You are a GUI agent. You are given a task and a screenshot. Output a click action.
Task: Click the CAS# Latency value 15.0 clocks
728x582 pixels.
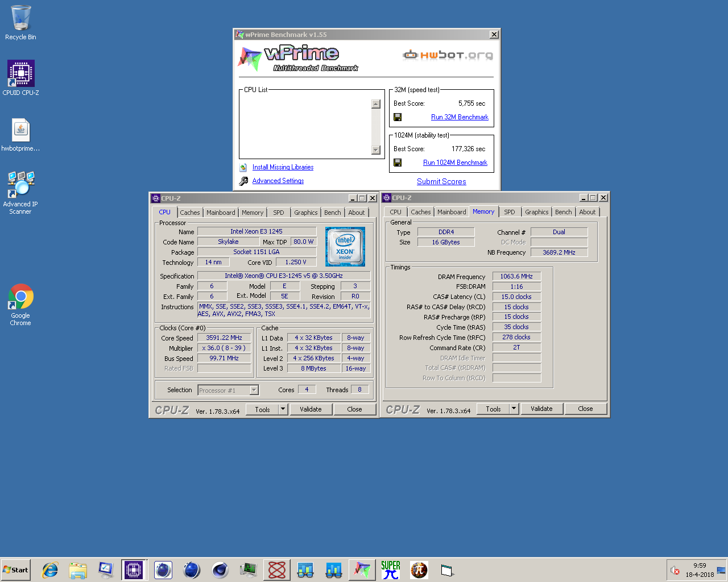(x=516, y=297)
